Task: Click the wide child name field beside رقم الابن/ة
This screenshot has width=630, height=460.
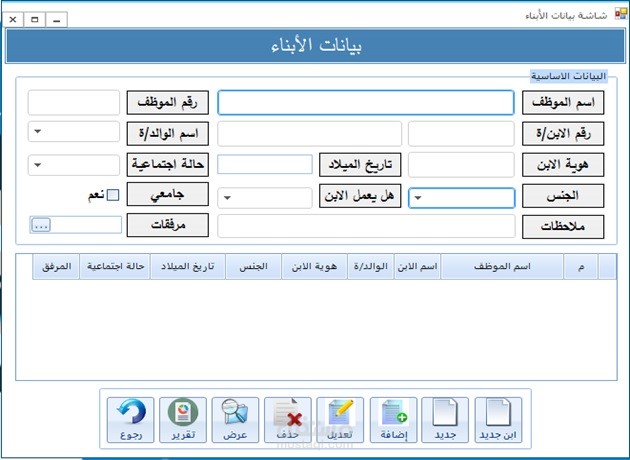Action: point(309,134)
